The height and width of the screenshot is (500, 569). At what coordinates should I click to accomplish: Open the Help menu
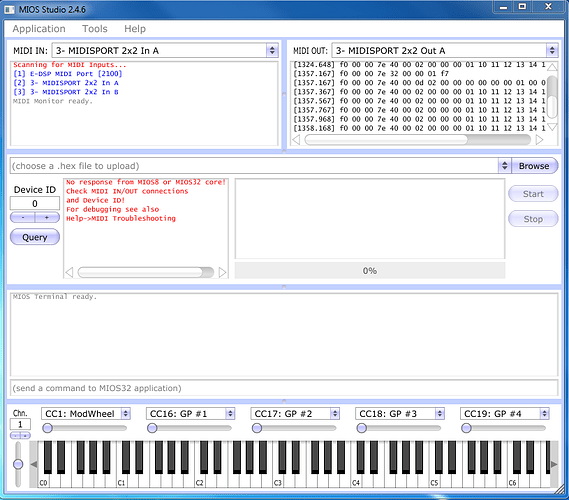tap(135, 29)
